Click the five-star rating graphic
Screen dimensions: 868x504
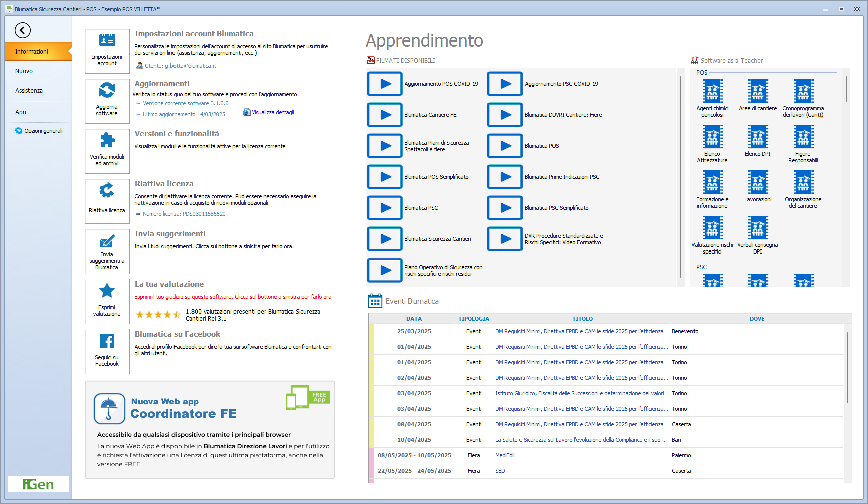(x=158, y=315)
